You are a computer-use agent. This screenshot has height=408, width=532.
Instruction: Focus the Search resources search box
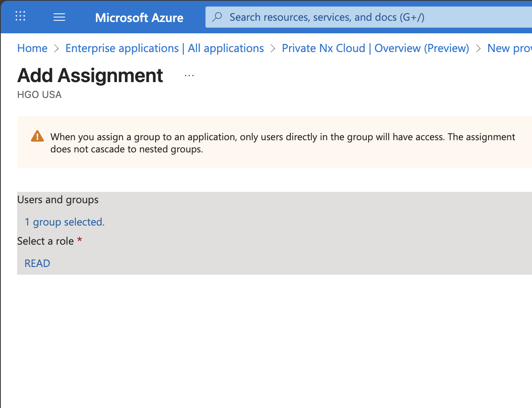(368, 17)
